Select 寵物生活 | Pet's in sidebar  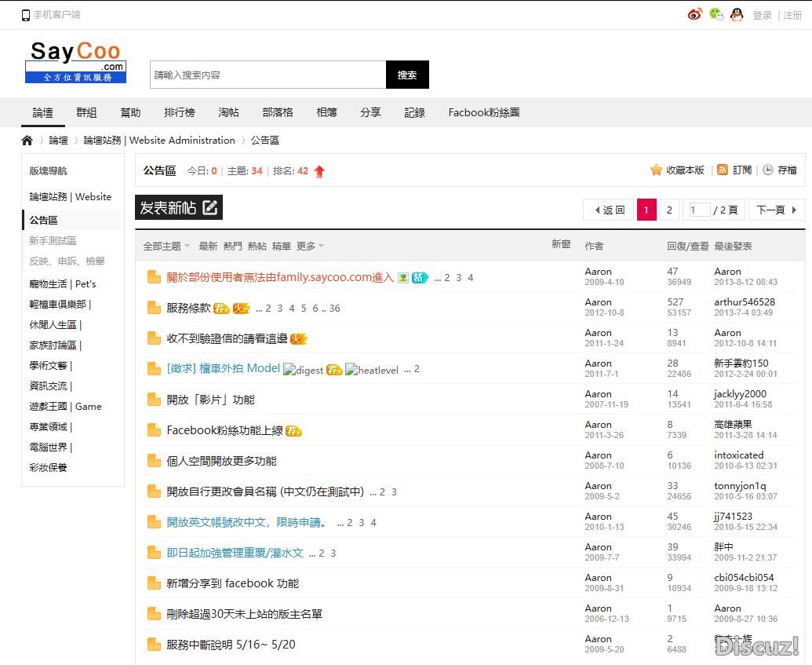point(63,284)
